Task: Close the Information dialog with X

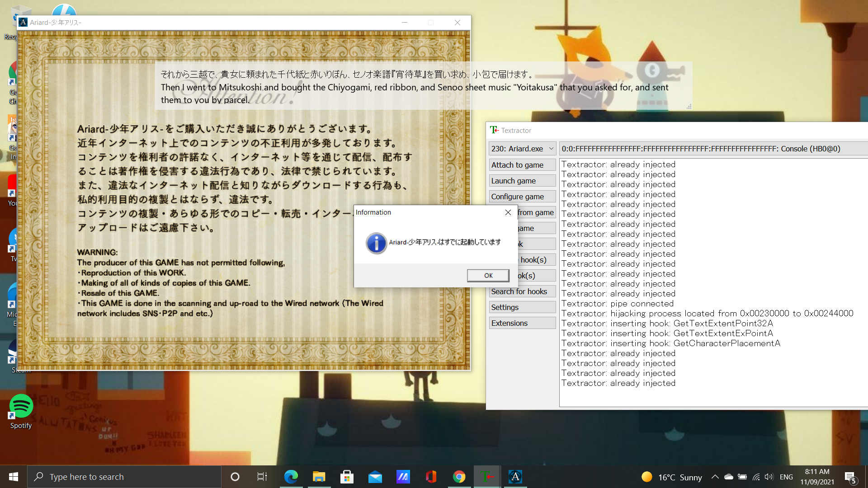Action: click(x=508, y=212)
